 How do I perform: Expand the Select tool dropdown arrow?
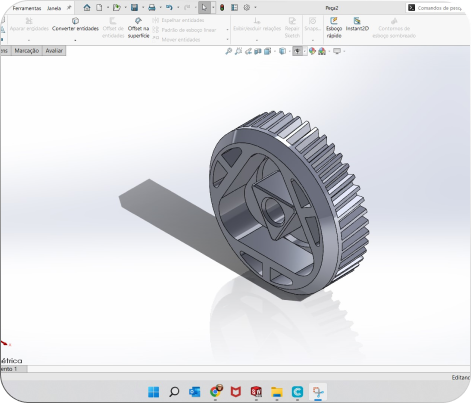point(213,7)
